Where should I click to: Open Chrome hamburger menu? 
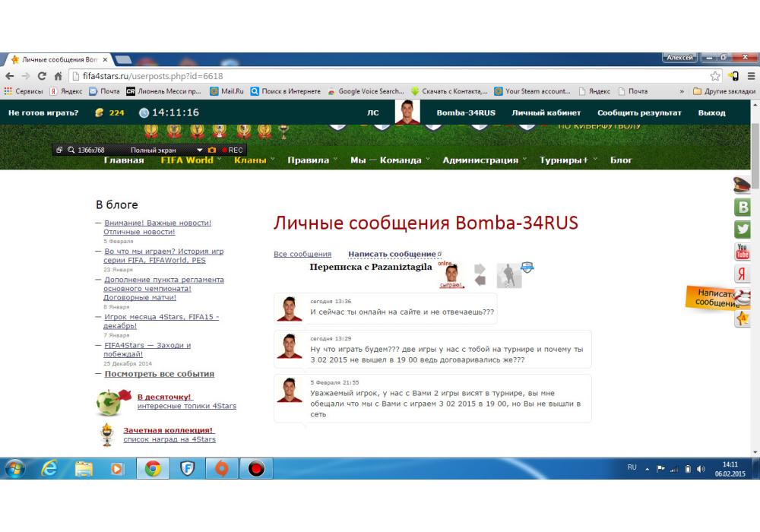(751, 76)
